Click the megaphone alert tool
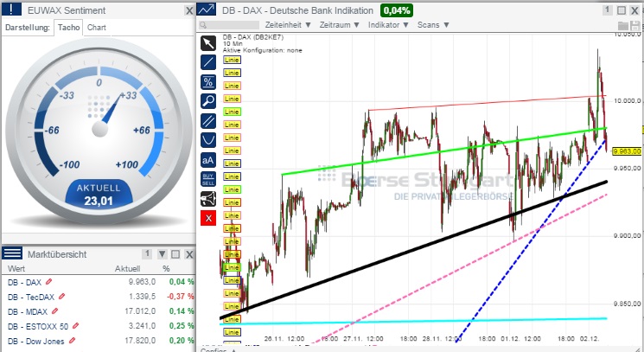Image resolution: width=644 pixels, height=352 pixels. (x=208, y=199)
